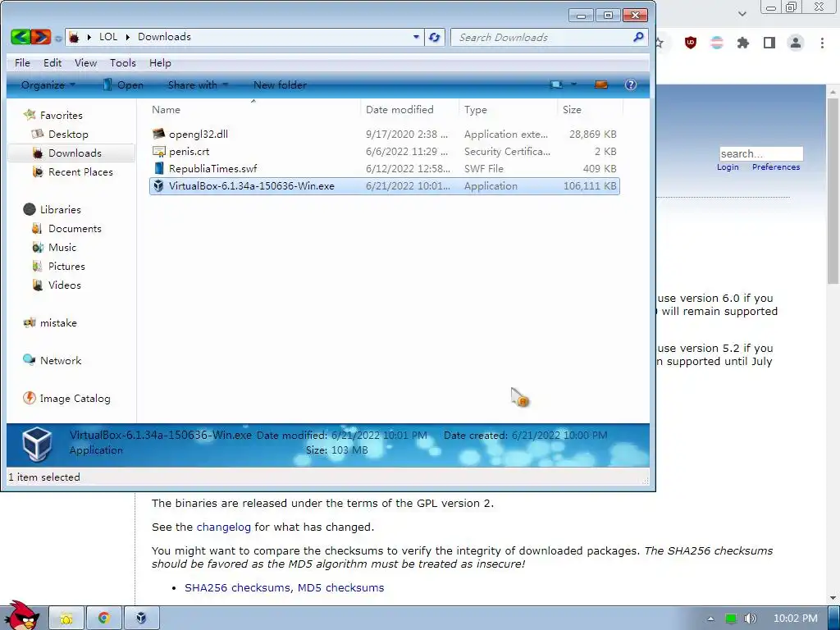Image resolution: width=840 pixels, height=630 pixels.
Task: Refresh the Downloads folder view
Action: click(x=435, y=37)
